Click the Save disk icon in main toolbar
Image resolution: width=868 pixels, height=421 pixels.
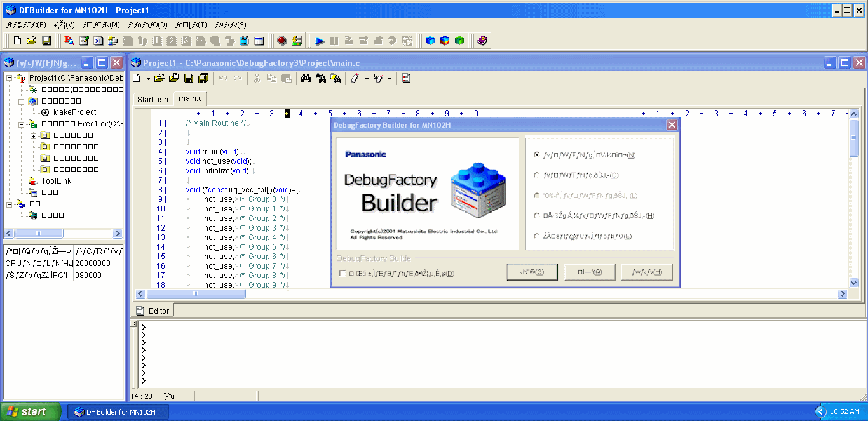46,41
